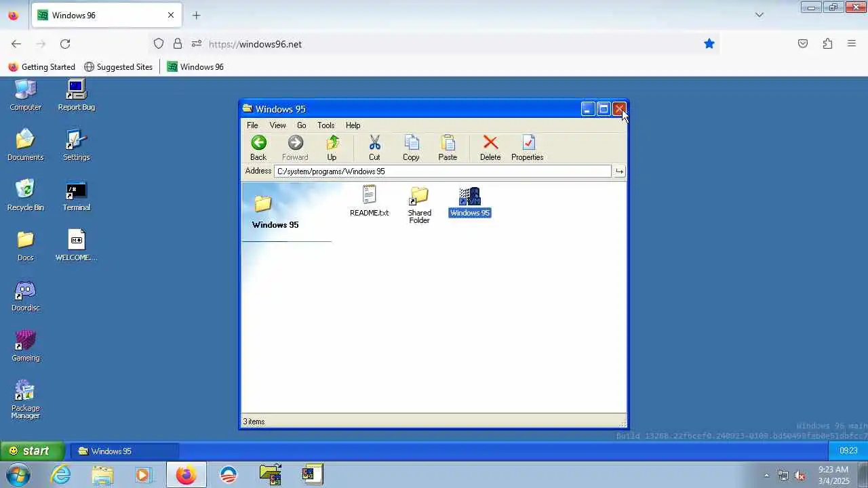Open the media player taskbar icon
This screenshot has width=868, height=488.
click(143, 475)
